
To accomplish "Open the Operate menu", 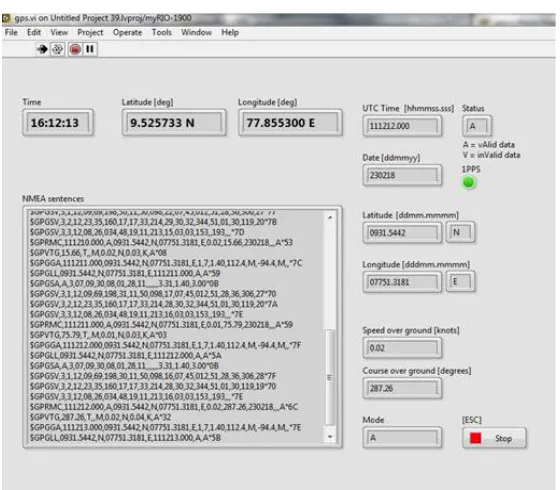I will pos(127,32).
